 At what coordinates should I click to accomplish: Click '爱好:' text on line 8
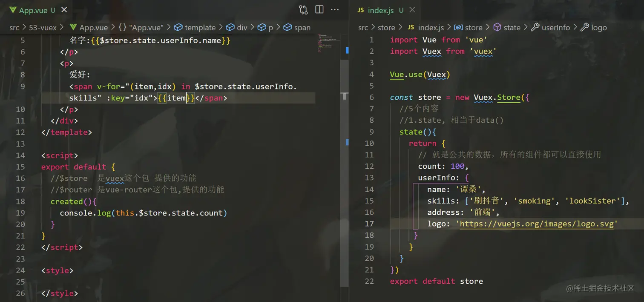pyautogui.click(x=80, y=75)
